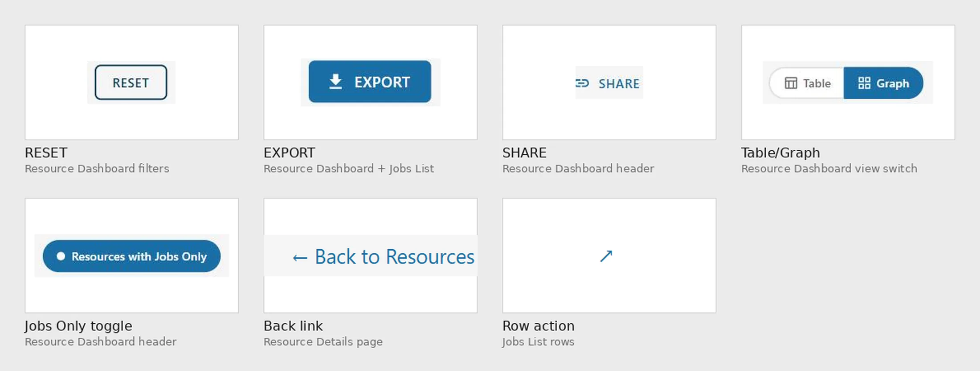Click the EXPORT button label
This screenshot has width=980, height=371.
pos(382,82)
